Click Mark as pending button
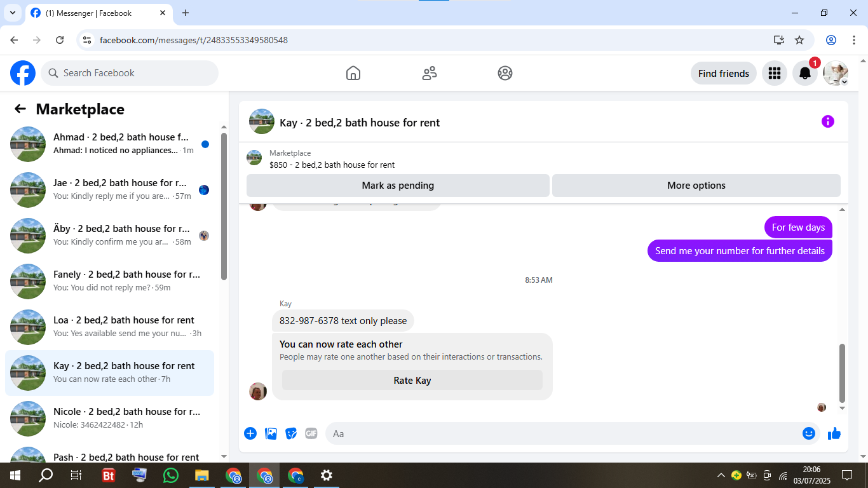The image size is (868, 488). (x=398, y=186)
